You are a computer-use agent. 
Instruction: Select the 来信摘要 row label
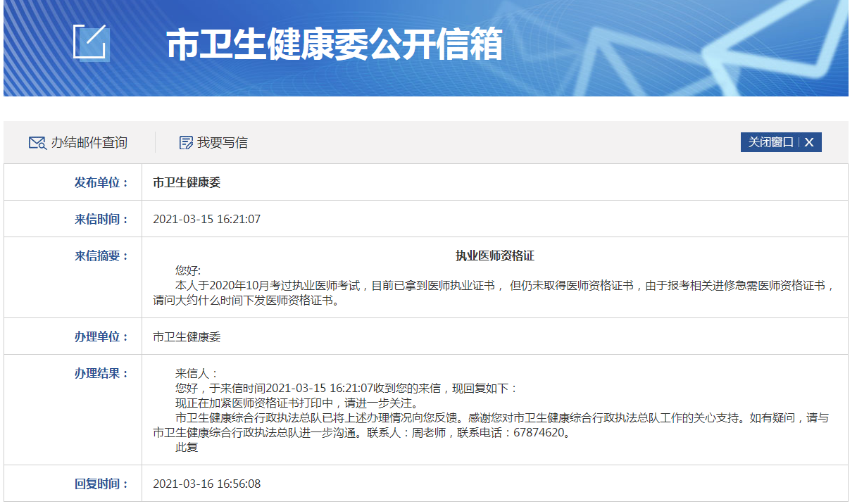pos(101,256)
